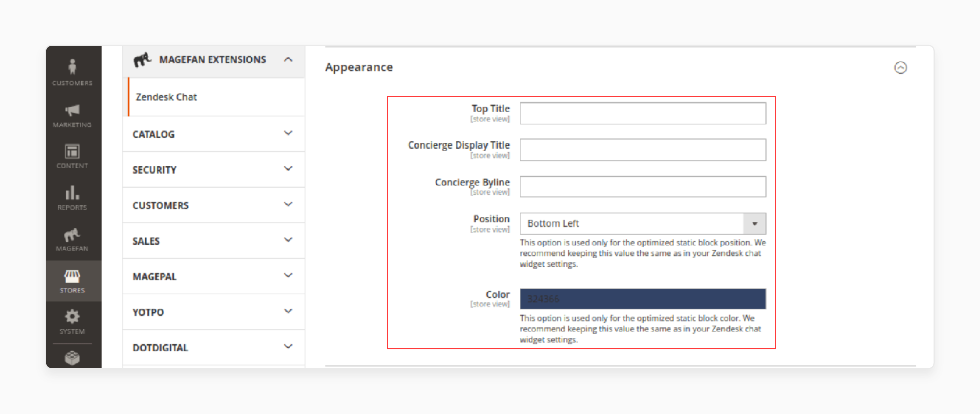Click the Concierge Byline label
Image resolution: width=980 pixels, height=414 pixels.
pyautogui.click(x=472, y=182)
